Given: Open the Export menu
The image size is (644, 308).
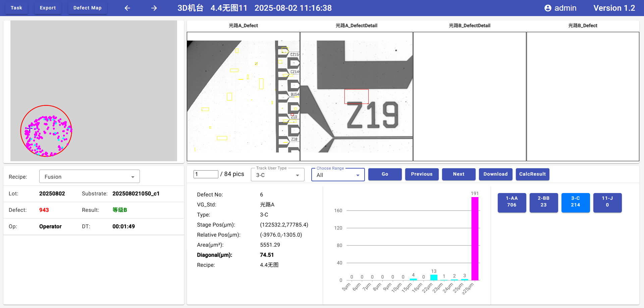Looking at the screenshot, I should pyautogui.click(x=48, y=8).
